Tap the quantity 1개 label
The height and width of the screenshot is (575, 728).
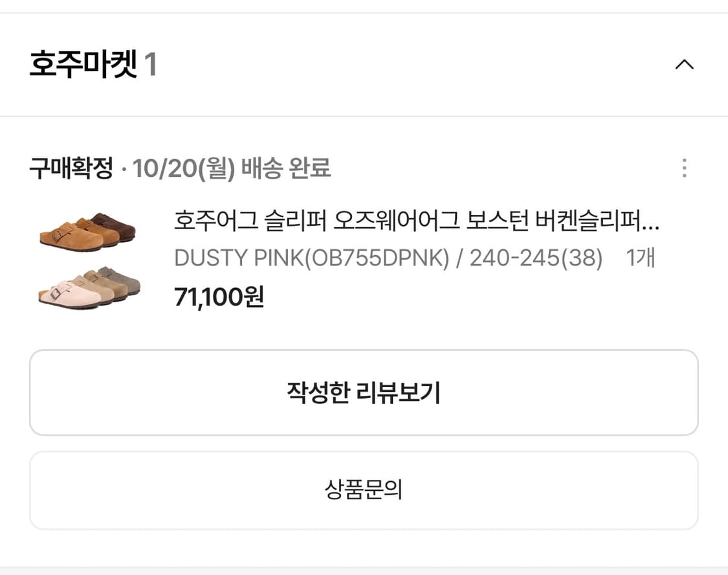click(641, 258)
